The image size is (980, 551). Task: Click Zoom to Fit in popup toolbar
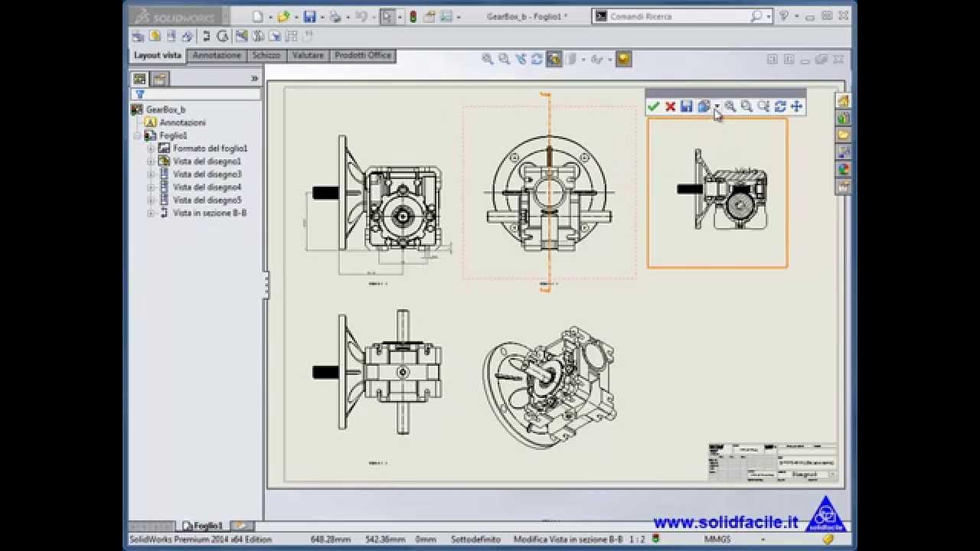[x=730, y=106]
